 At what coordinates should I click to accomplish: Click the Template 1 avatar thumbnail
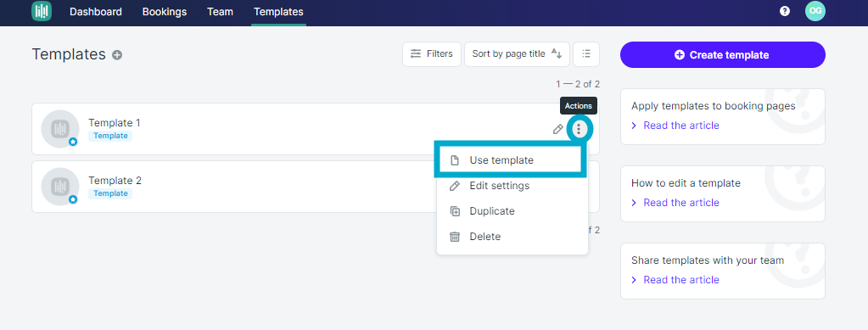point(59,128)
